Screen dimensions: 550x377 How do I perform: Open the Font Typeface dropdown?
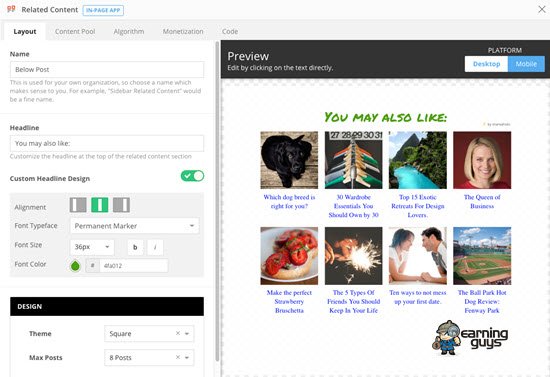(135, 226)
